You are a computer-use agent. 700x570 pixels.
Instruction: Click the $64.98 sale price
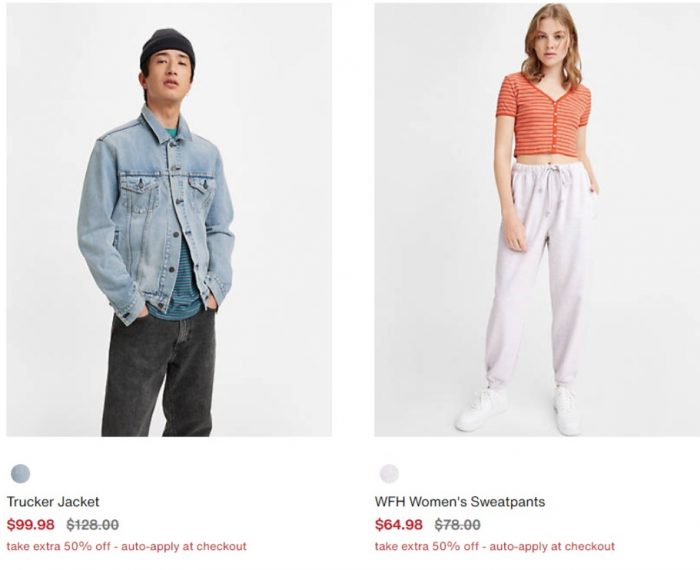[x=399, y=524]
